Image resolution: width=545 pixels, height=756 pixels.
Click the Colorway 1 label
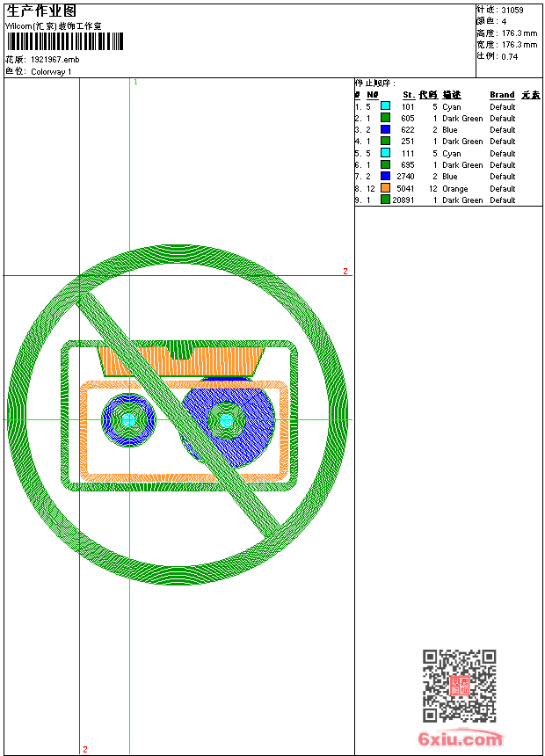coord(51,72)
